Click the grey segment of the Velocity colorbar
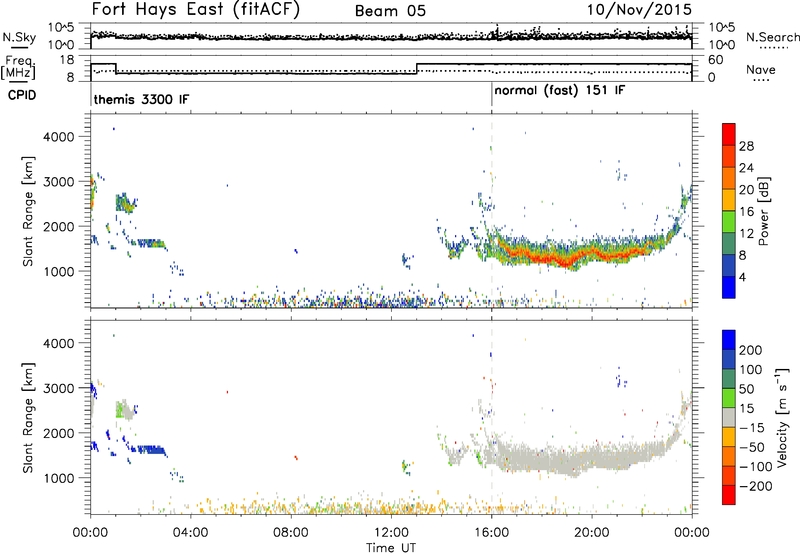The height and width of the screenshot is (554, 800). pyautogui.click(x=729, y=418)
